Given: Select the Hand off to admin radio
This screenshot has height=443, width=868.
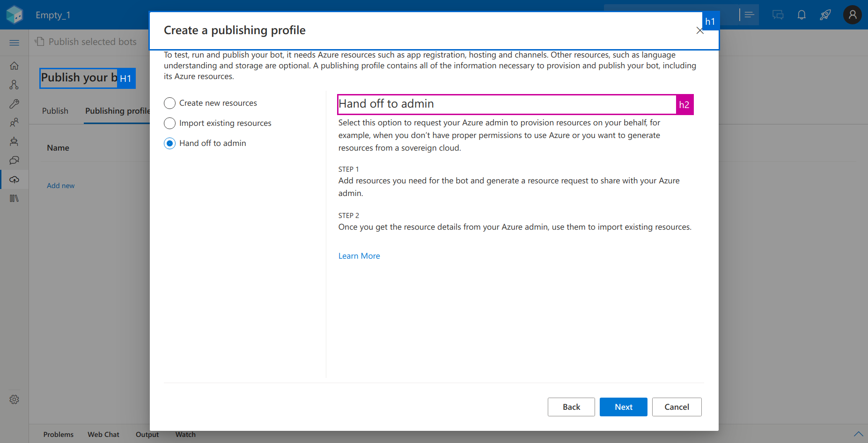Looking at the screenshot, I should coord(169,143).
